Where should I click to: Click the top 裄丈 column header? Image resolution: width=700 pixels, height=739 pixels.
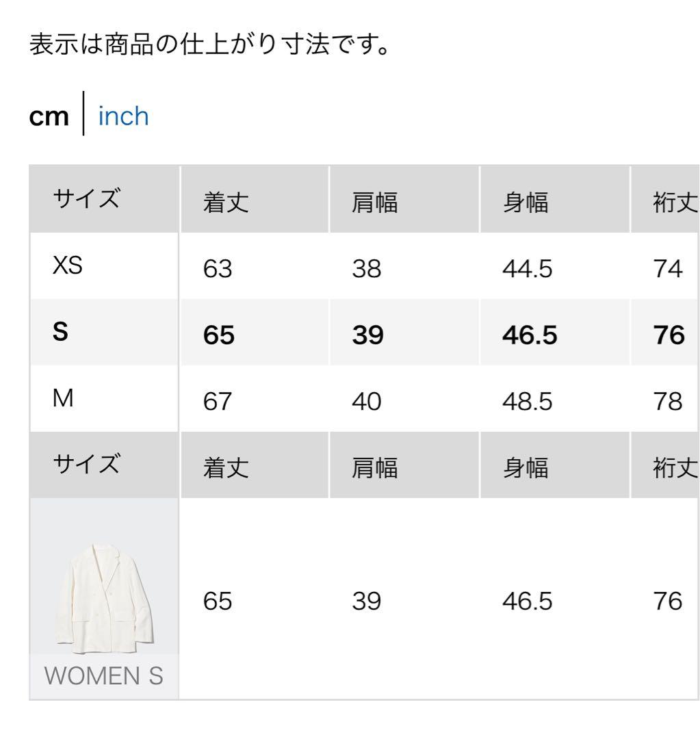(x=674, y=203)
